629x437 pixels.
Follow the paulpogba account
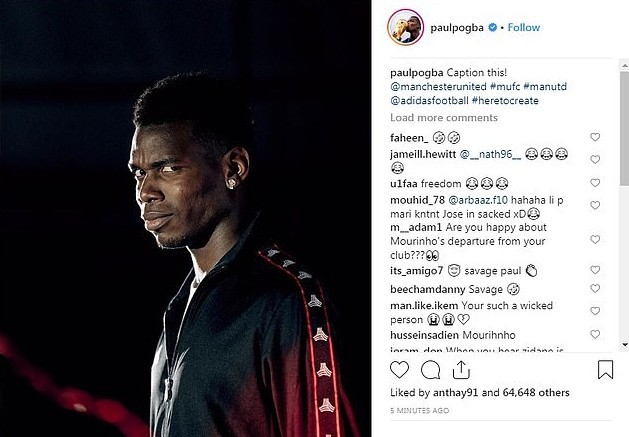pyautogui.click(x=523, y=27)
